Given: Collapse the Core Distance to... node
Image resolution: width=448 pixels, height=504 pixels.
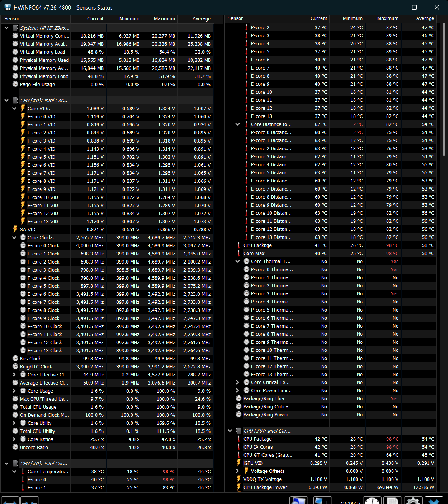Looking at the screenshot, I should pos(238,124).
